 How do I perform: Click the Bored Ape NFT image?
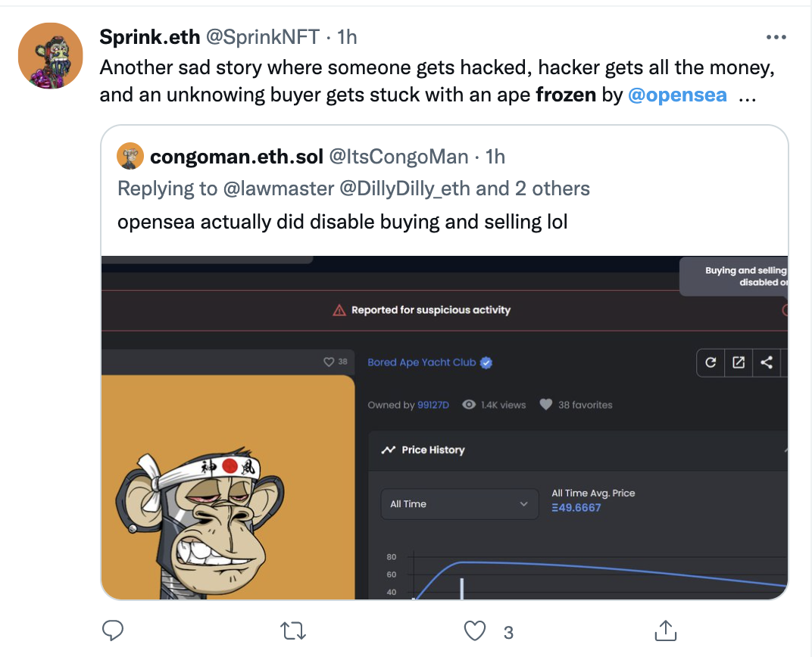[228, 487]
